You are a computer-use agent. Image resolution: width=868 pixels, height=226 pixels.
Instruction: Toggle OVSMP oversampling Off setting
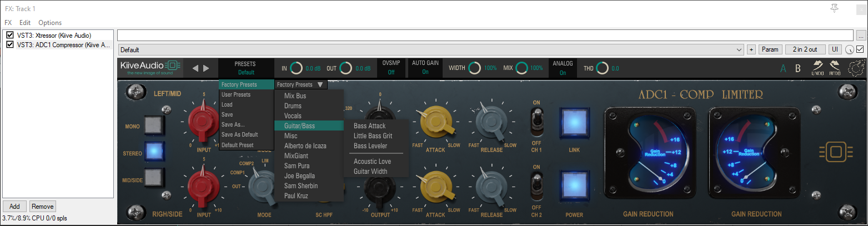(x=391, y=68)
